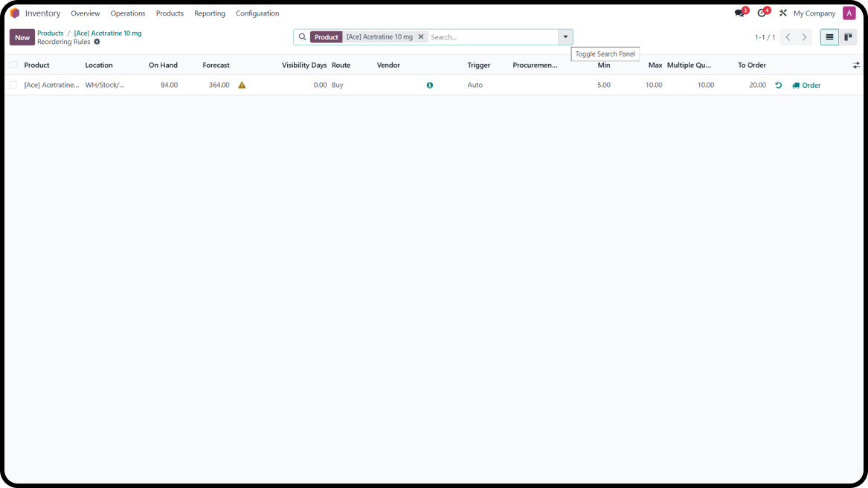The image size is (868, 488).
Task: Open the conversations messages icon
Action: (x=739, y=13)
